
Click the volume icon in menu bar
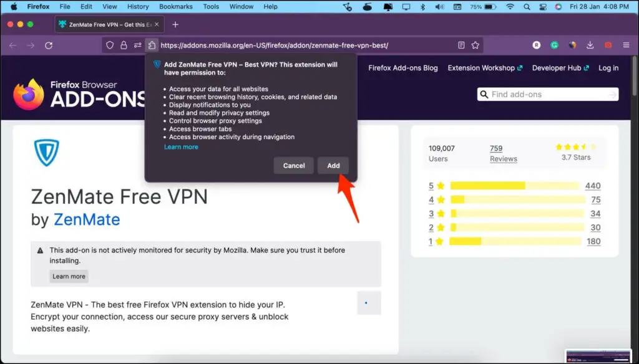(x=439, y=6)
